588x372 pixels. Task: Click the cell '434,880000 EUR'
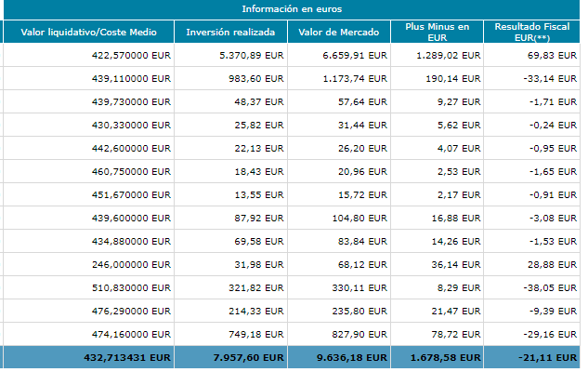click(88, 242)
